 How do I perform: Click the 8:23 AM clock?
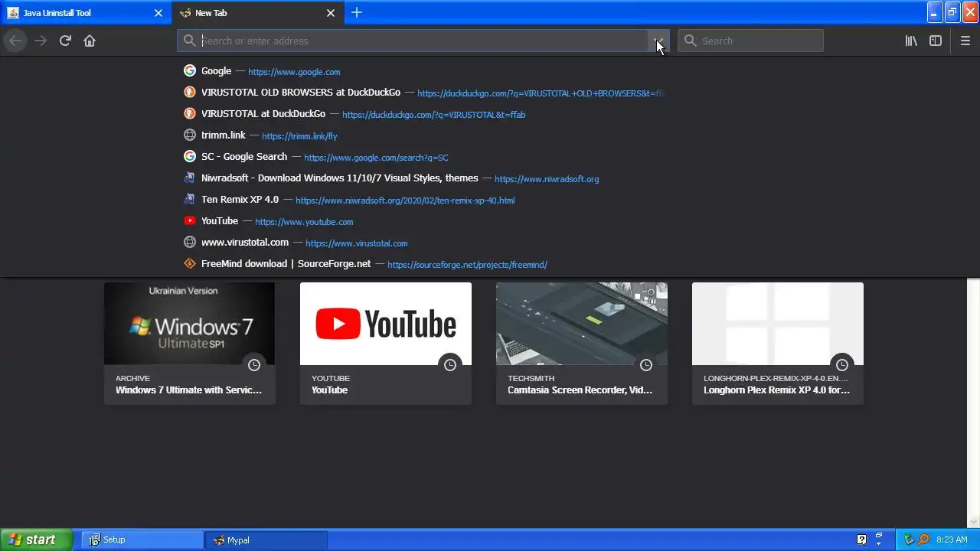952,540
